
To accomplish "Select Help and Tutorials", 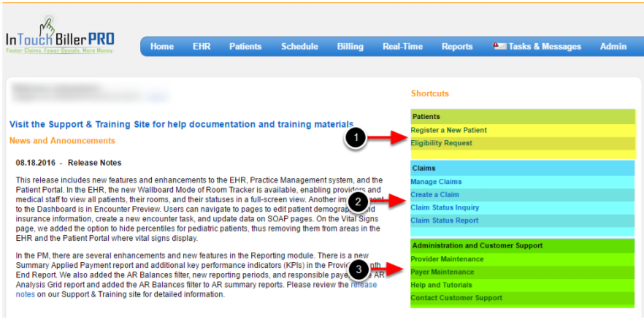I will click(441, 285).
